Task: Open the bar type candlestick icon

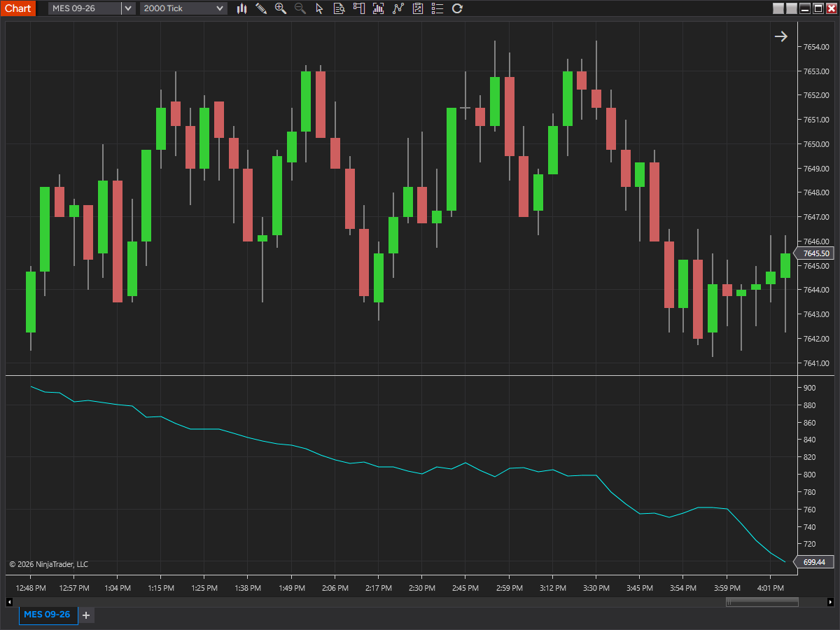Action: [242, 8]
